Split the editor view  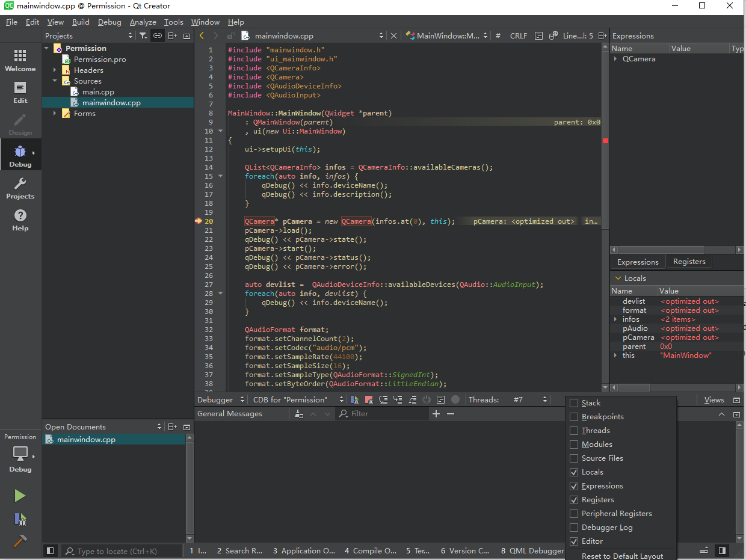tap(603, 35)
